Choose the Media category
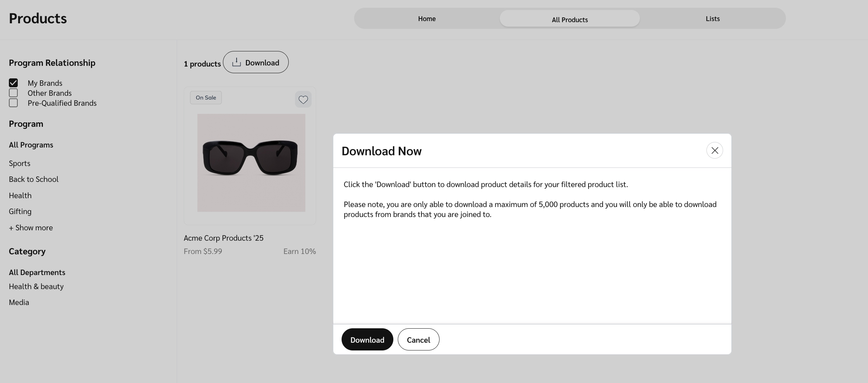The height and width of the screenshot is (383, 868). pyautogui.click(x=19, y=302)
